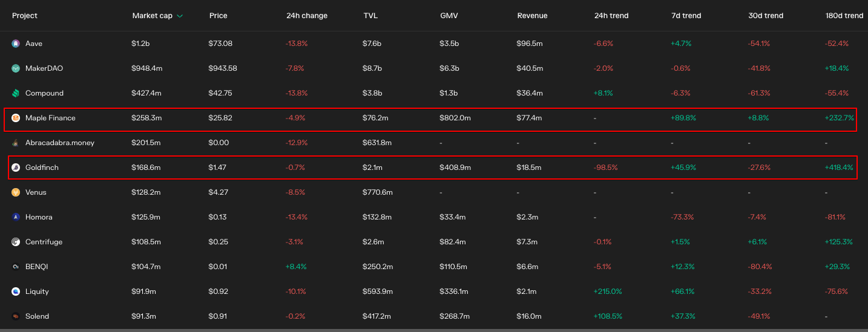Click the Solend logo icon

[16, 316]
